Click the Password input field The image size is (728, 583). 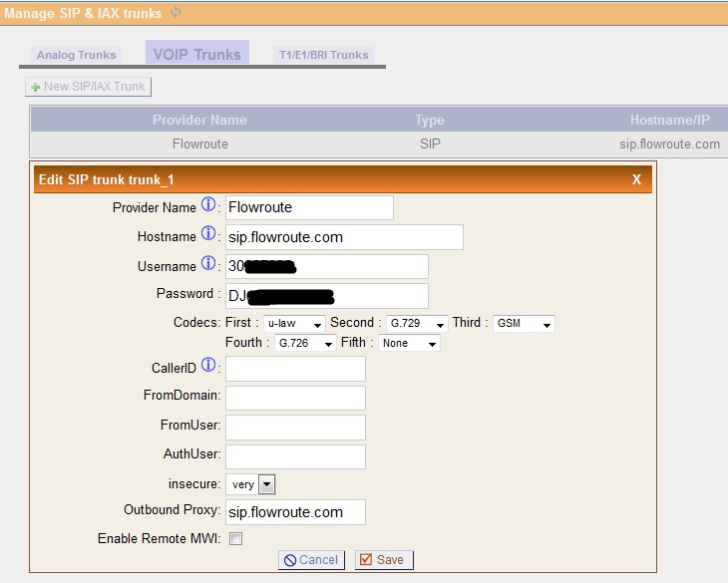pos(327,296)
